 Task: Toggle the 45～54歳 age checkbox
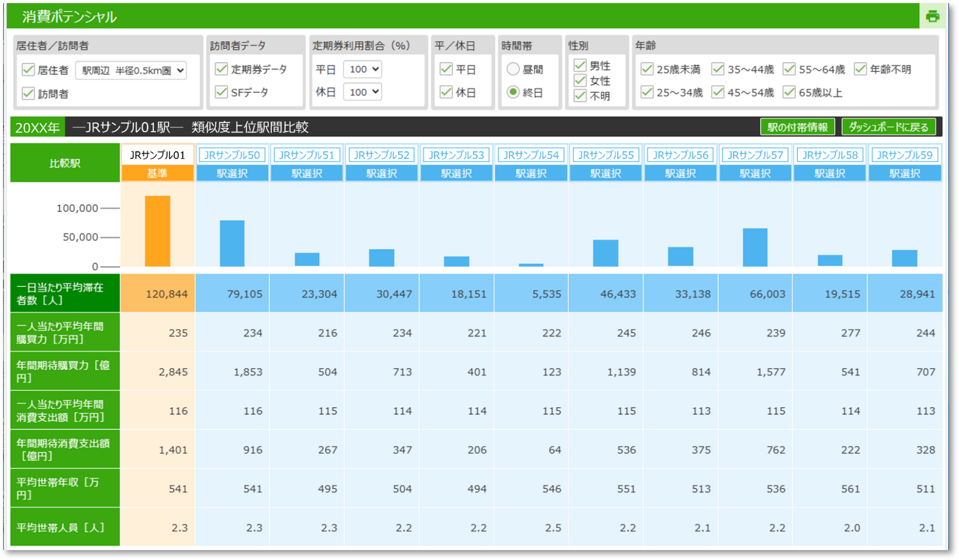point(718,92)
